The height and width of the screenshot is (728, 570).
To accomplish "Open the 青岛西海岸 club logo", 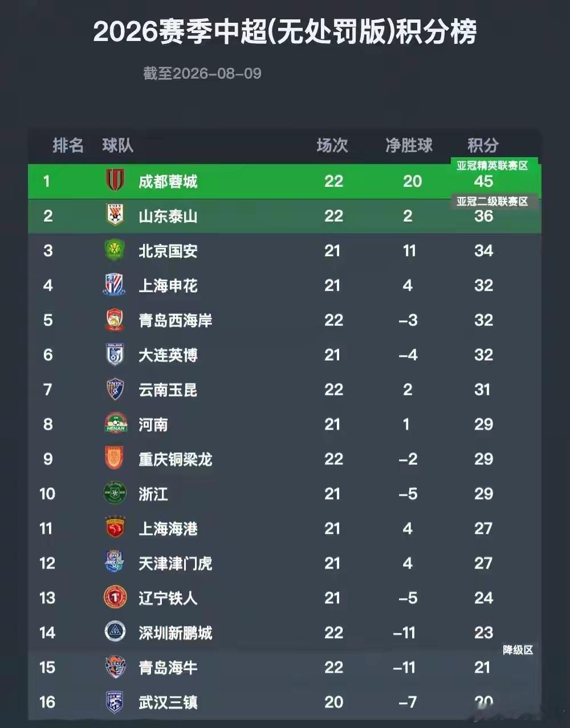I will [x=115, y=320].
